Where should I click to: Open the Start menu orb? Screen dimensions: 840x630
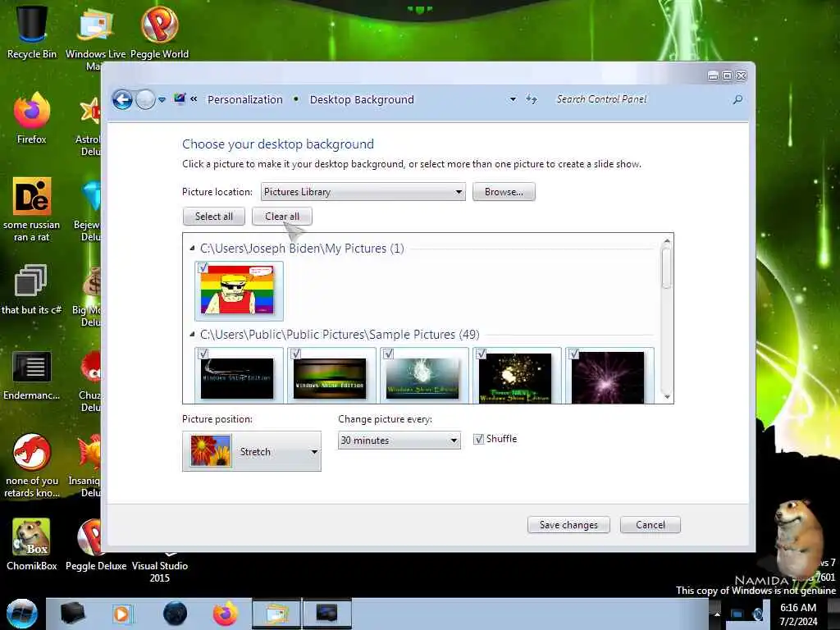click(x=22, y=614)
